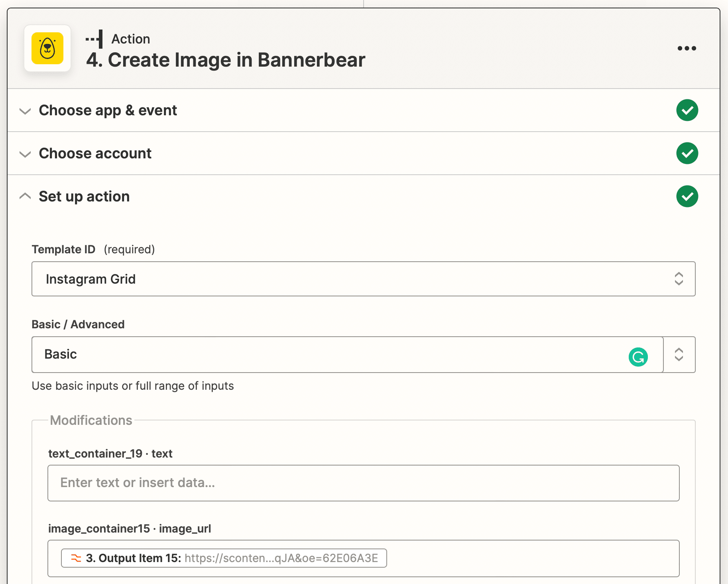Click the green checkmark beside Choose account
728x584 pixels.
(x=687, y=153)
